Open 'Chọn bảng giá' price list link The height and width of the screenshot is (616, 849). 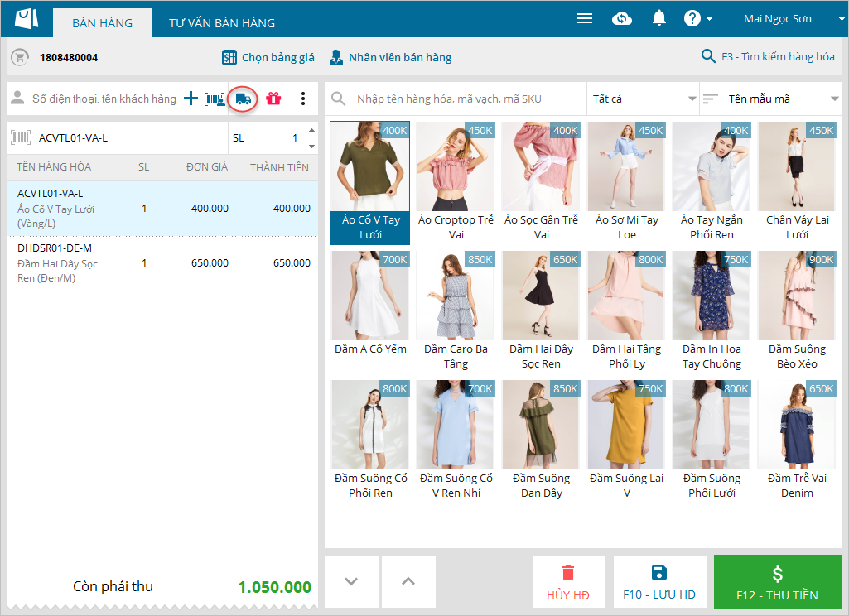268,57
